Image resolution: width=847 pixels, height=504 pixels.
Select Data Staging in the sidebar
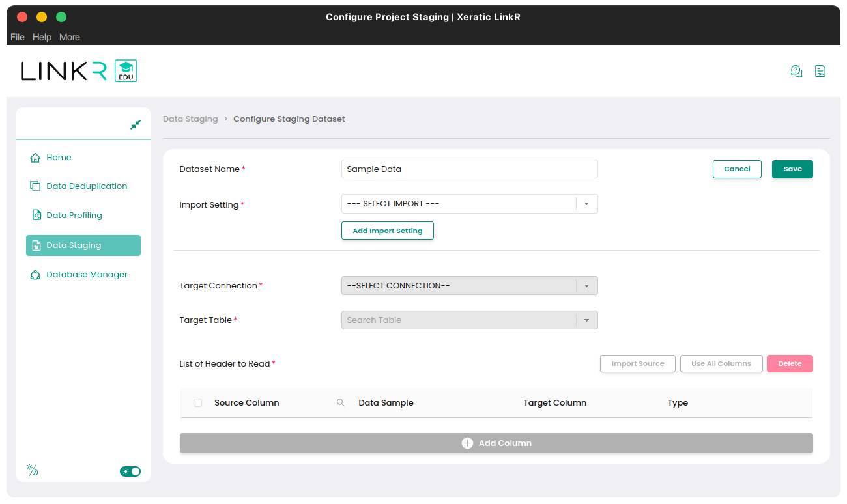[x=83, y=245]
